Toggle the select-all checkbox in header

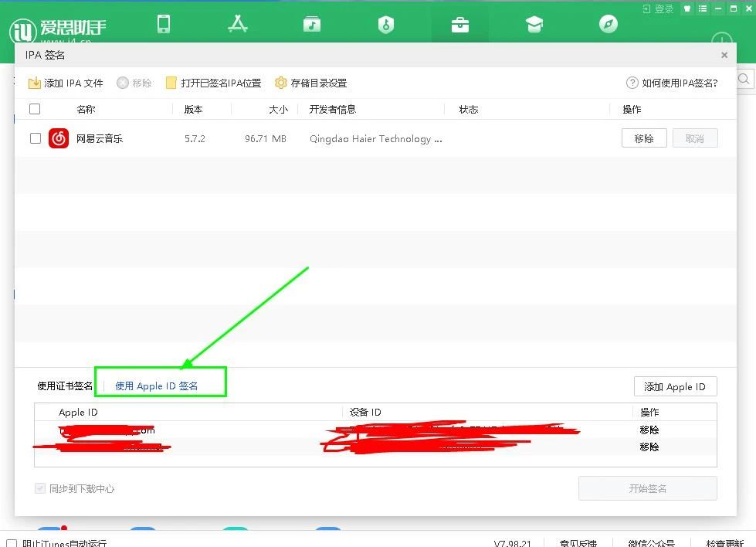[x=35, y=109]
